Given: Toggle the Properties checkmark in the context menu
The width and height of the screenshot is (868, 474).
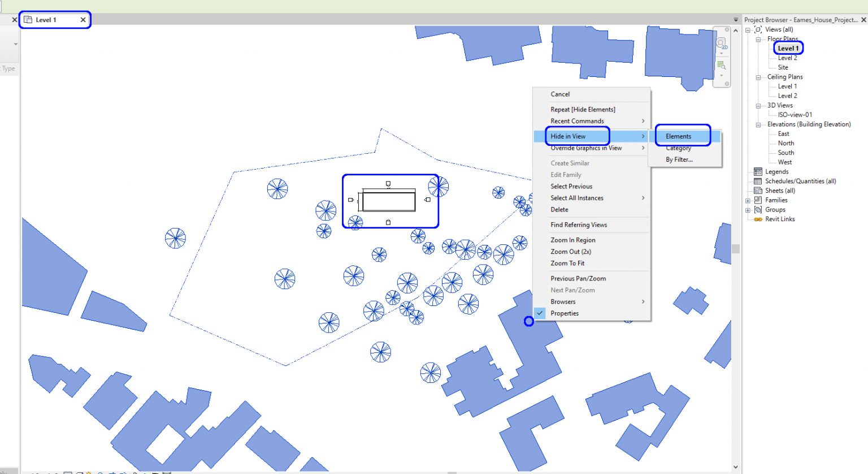Looking at the screenshot, I should point(540,313).
